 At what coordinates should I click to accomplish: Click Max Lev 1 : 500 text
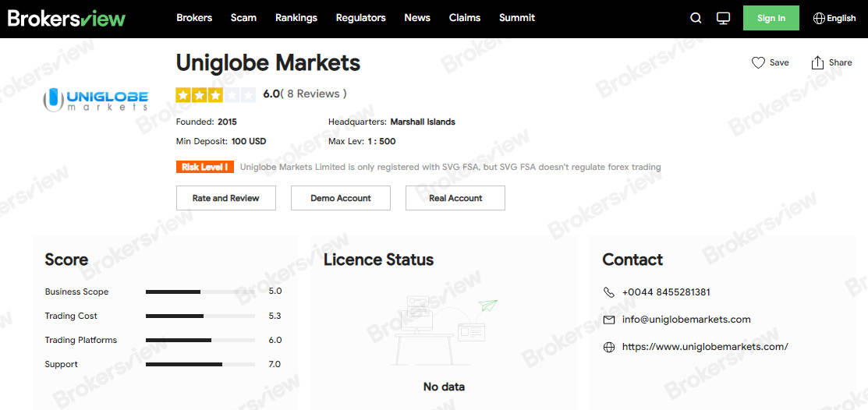[362, 141]
